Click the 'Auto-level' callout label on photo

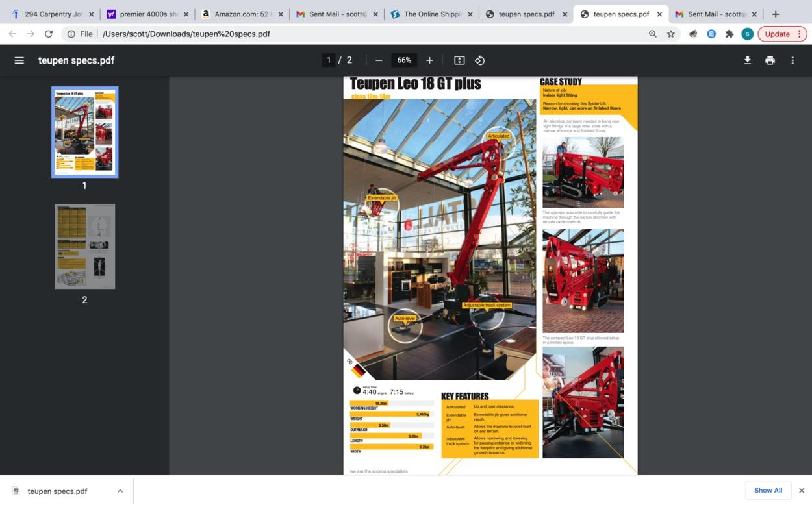tap(405, 319)
